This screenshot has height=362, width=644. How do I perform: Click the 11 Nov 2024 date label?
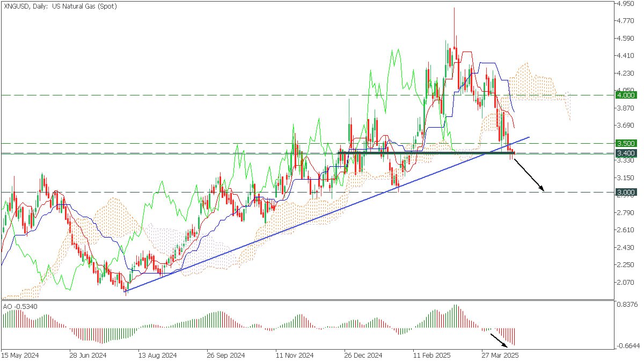[294, 355]
